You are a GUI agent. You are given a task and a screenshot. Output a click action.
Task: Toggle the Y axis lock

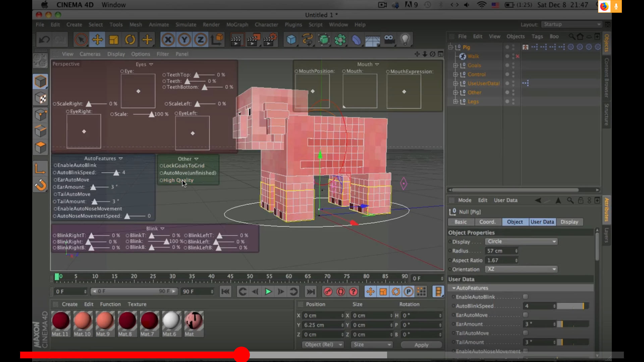point(184,40)
